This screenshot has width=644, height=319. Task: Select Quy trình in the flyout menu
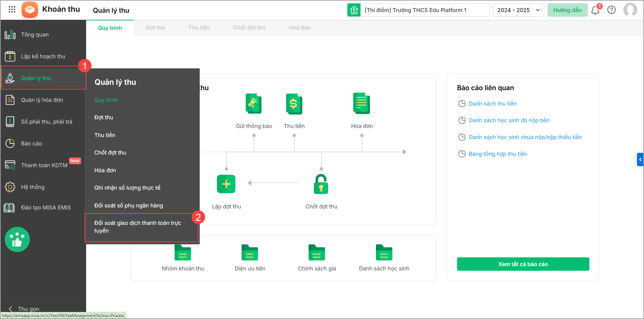pos(106,100)
